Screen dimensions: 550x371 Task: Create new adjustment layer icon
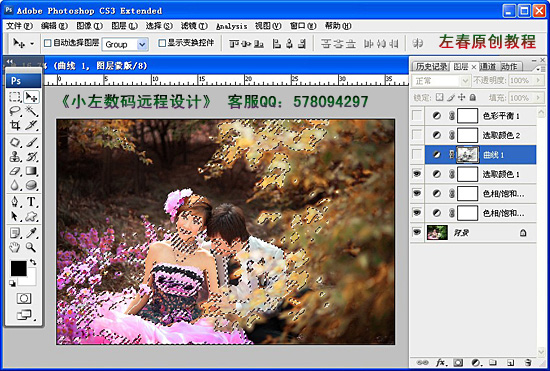[476, 362]
